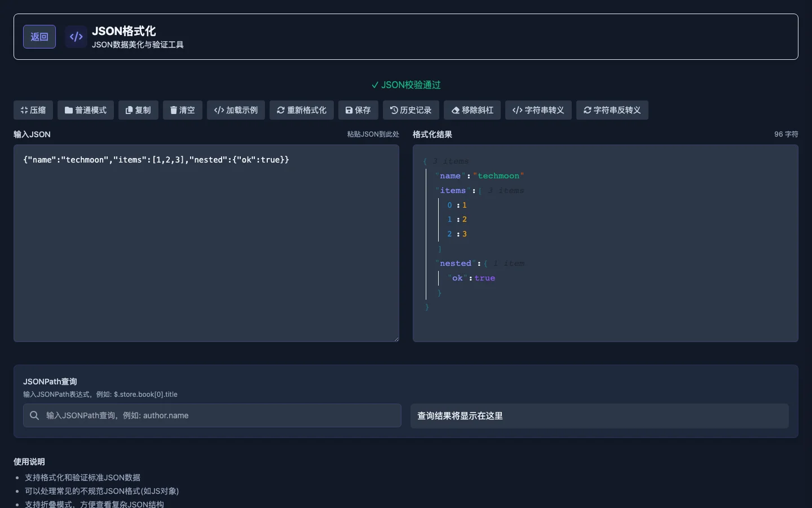Screen dimensions: 812x508
Task: Switch to 普通模式 view
Action: point(86,110)
